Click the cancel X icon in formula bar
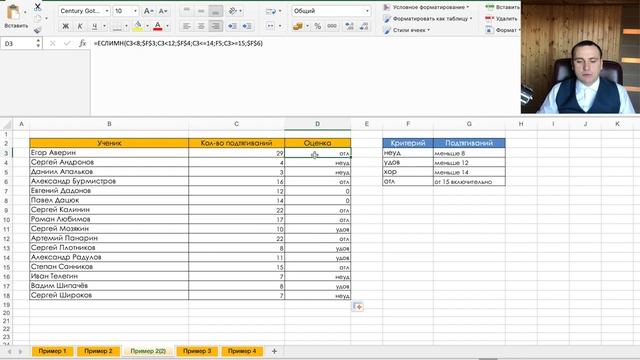Screen dimensions: 640x360 pos(52,43)
